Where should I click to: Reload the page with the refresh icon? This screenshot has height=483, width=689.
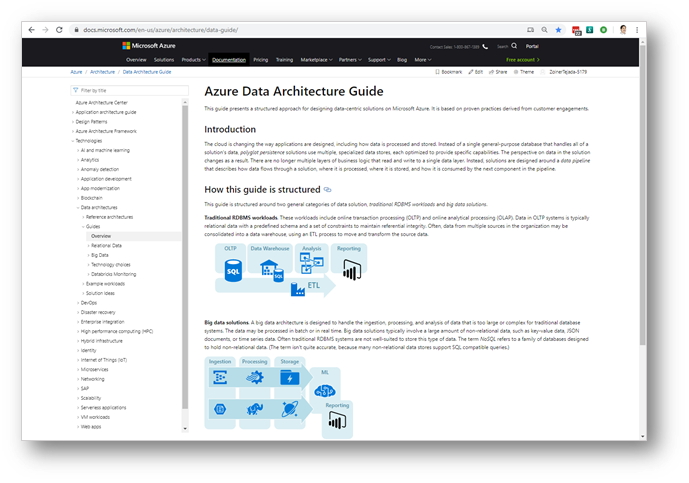tap(59, 30)
